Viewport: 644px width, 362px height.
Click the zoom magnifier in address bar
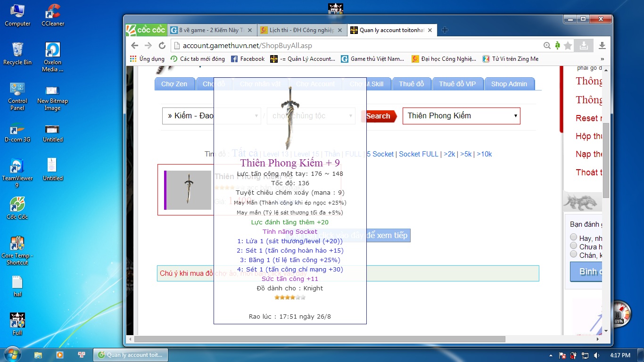[547, 46]
